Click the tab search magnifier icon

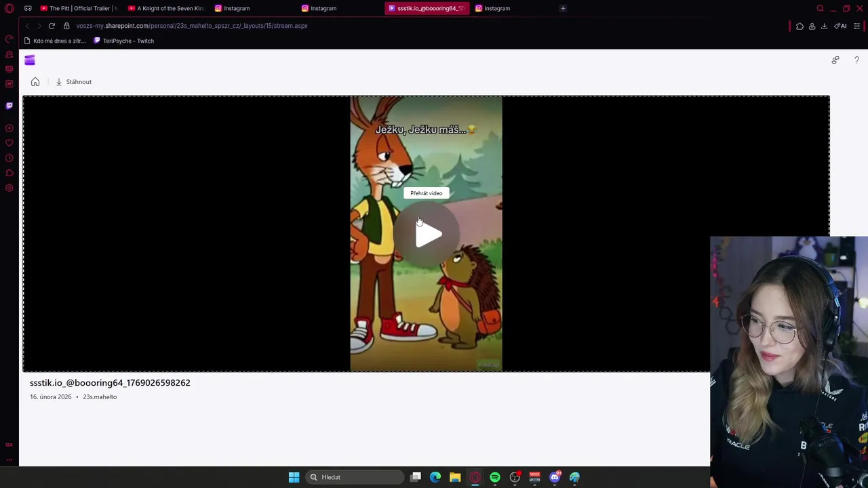click(x=820, y=8)
